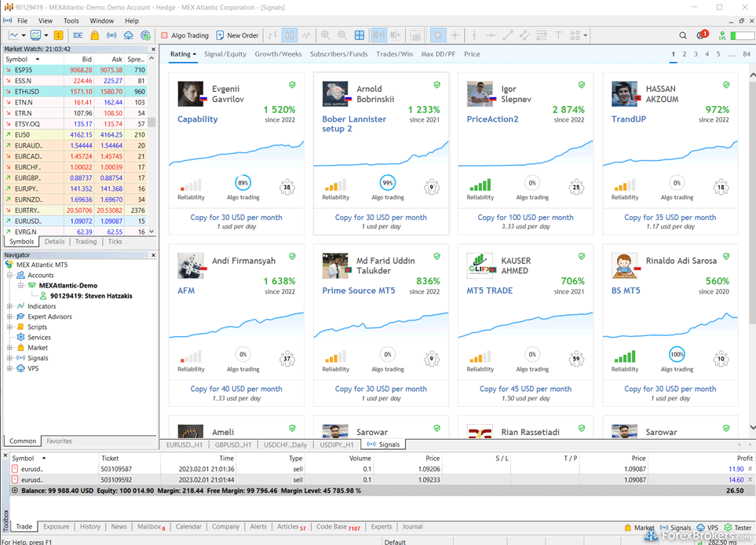Screen dimensions: 756x545
Task: Collapse the Accounts node in Navigator
Action: pyautogui.click(x=9, y=275)
